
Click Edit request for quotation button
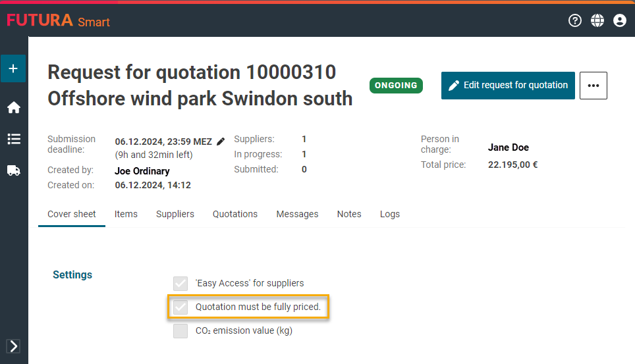(508, 86)
